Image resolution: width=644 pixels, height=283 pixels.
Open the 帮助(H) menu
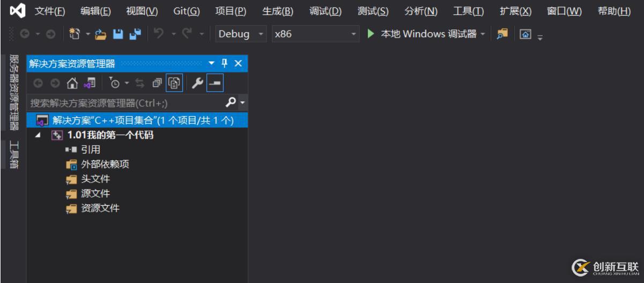click(614, 11)
